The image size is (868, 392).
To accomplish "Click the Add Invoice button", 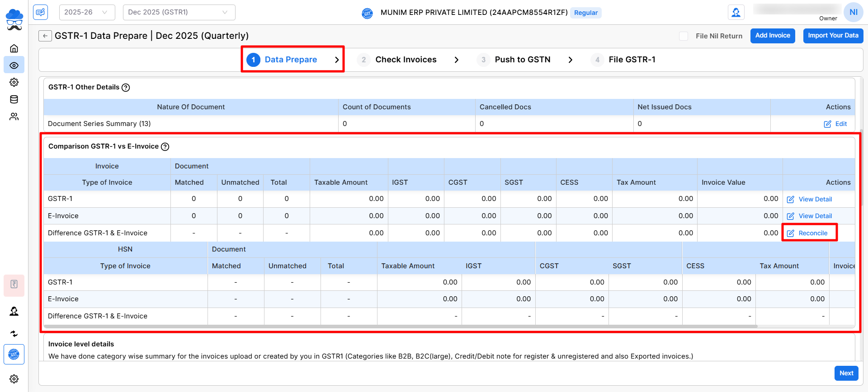I will pyautogui.click(x=772, y=36).
